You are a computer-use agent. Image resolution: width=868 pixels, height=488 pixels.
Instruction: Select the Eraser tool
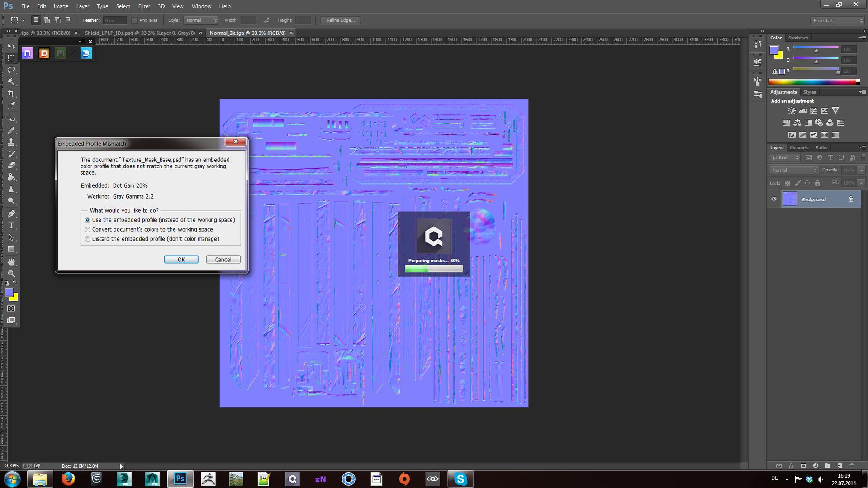pos(11,166)
